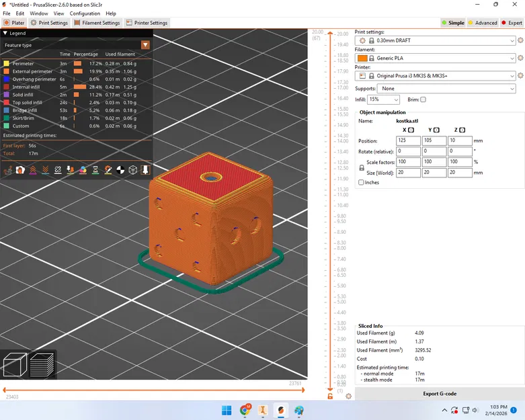
Task: Toggle color changes visibility icon
Action: (83, 170)
